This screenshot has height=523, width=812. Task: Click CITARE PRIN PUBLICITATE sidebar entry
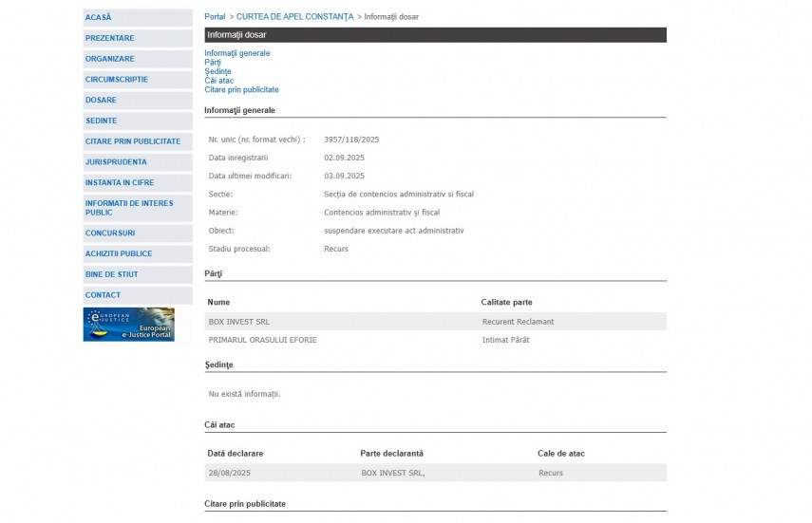coord(137,141)
